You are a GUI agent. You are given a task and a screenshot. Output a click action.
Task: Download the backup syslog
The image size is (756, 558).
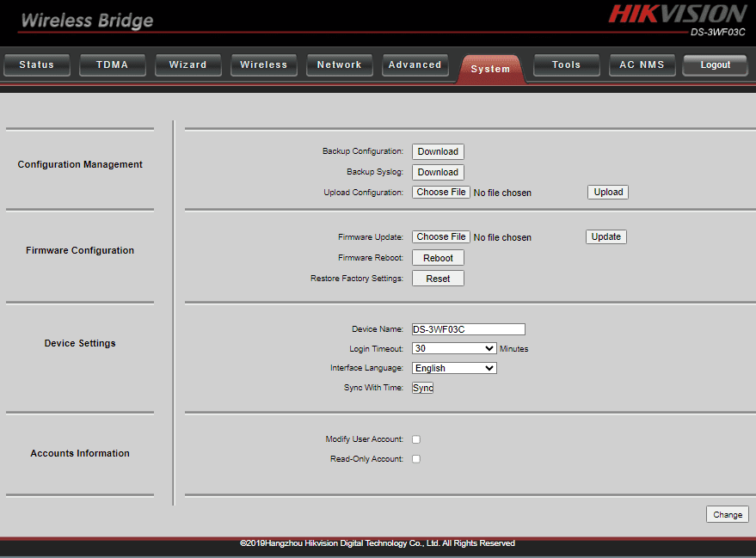pos(438,172)
